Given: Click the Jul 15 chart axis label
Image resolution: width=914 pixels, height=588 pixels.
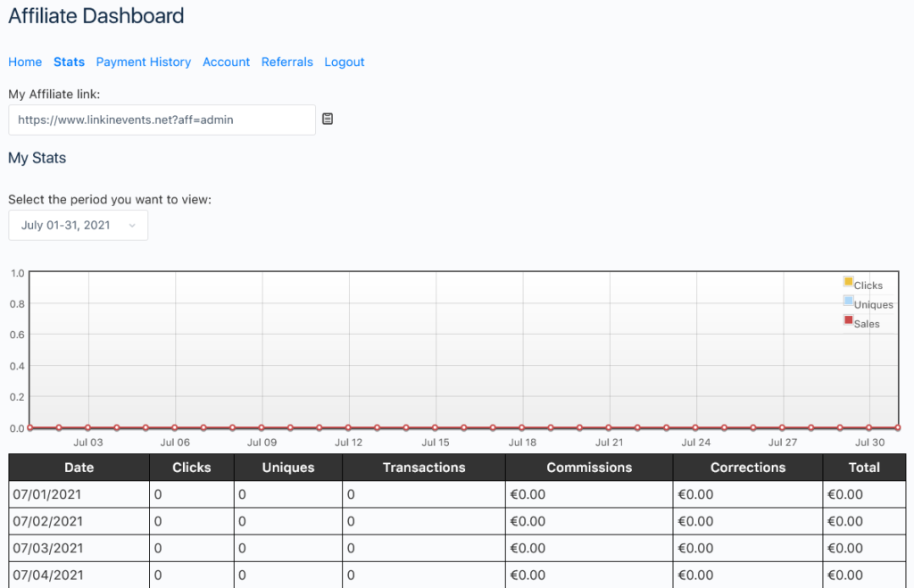Looking at the screenshot, I should tap(436, 443).
